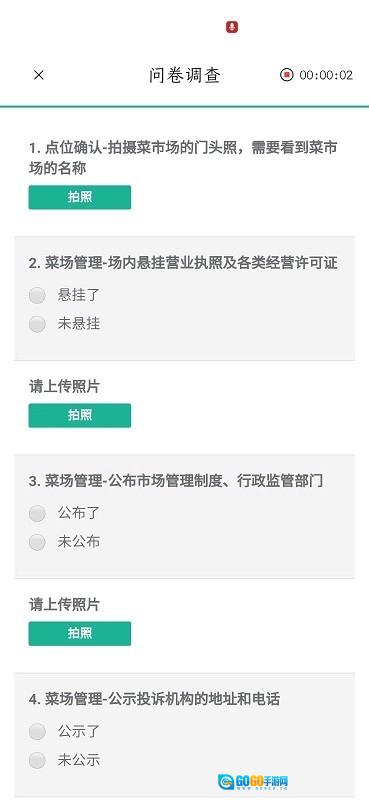Tap 拍照 button below question 2 upload
369x800 pixels.
(80, 415)
